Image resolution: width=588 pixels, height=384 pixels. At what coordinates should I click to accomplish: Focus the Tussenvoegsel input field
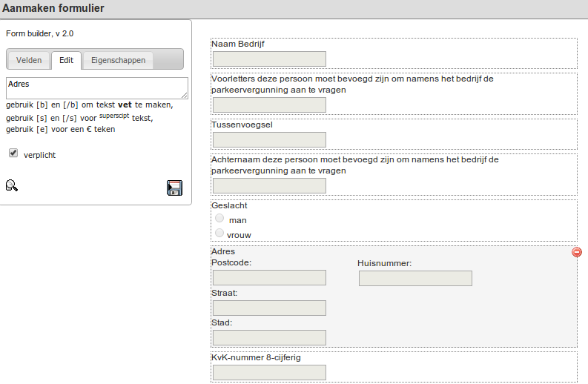[x=269, y=140]
